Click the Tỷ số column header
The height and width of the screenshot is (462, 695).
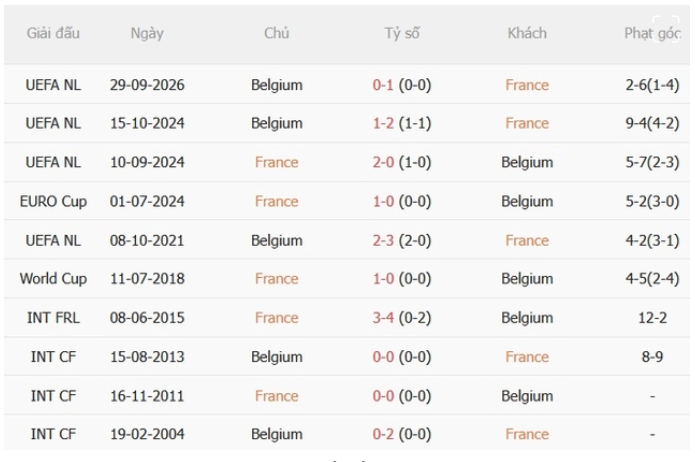402,33
